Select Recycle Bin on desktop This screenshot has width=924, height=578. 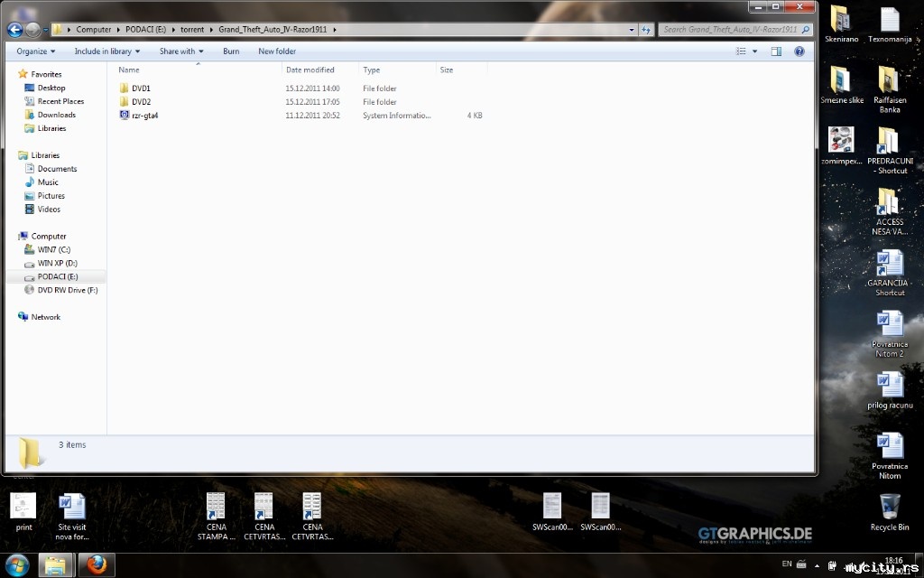click(x=890, y=513)
